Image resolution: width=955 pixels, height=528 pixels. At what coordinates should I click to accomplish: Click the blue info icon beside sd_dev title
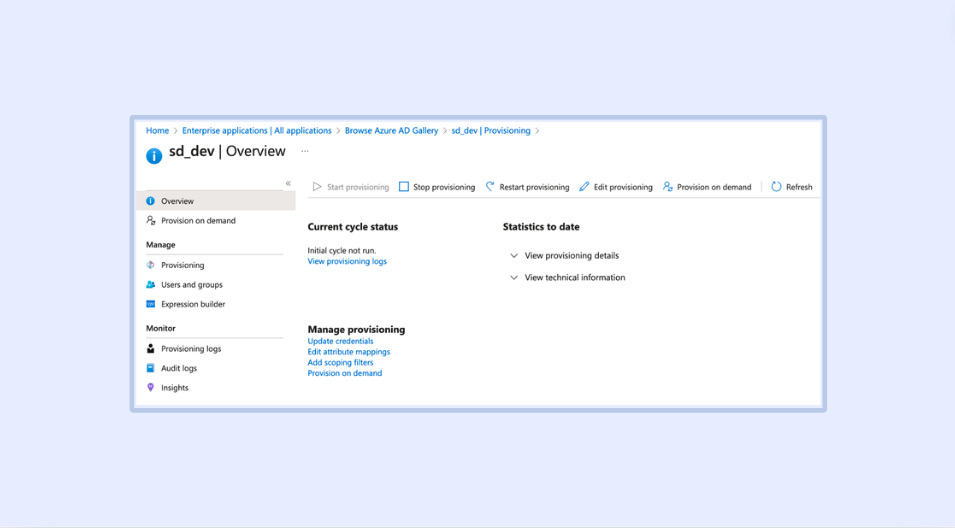(154, 156)
